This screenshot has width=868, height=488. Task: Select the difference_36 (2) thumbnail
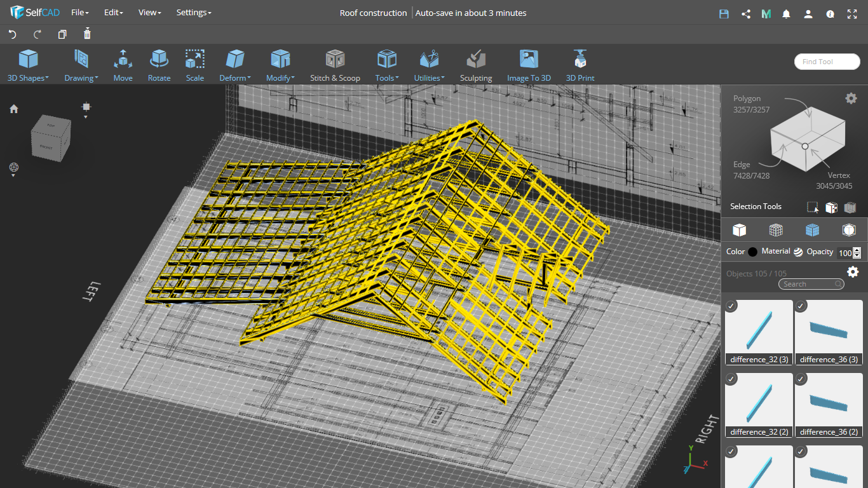coord(828,405)
